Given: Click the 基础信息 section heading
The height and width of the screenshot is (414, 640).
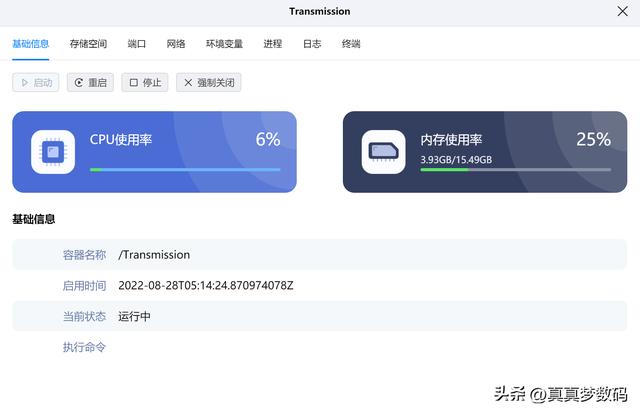Looking at the screenshot, I should pos(33,219).
